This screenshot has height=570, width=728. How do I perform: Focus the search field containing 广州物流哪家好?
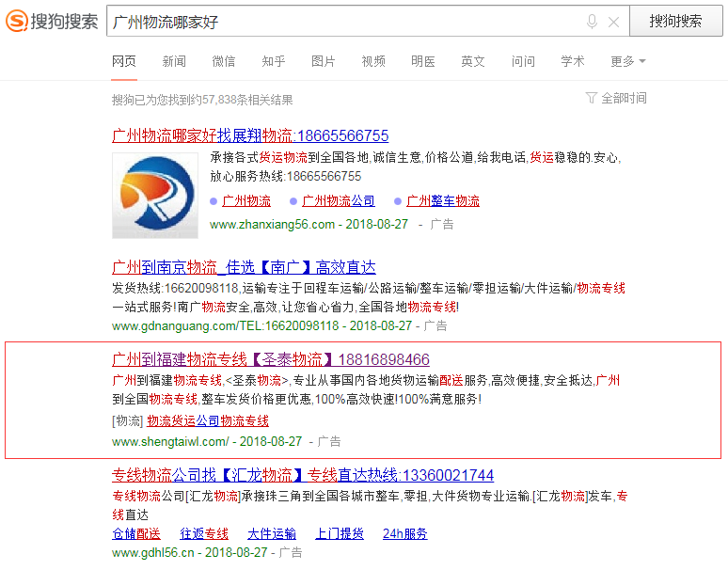[x=368, y=21]
